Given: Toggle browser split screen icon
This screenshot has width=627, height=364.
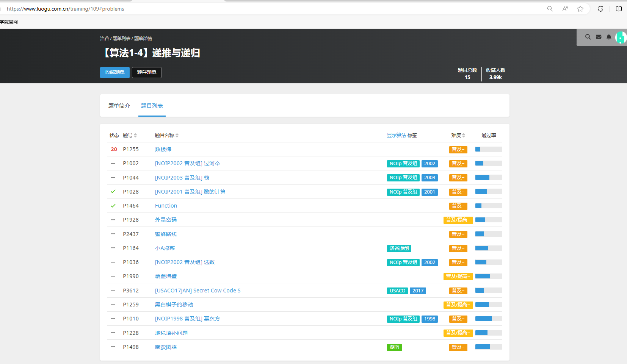Looking at the screenshot, I should [x=619, y=9].
